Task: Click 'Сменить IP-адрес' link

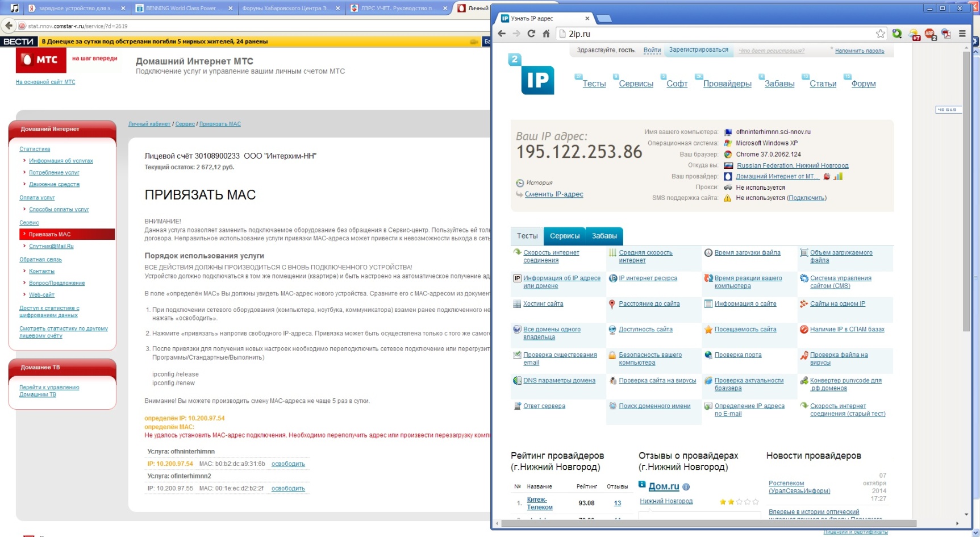Action: click(x=554, y=194)
